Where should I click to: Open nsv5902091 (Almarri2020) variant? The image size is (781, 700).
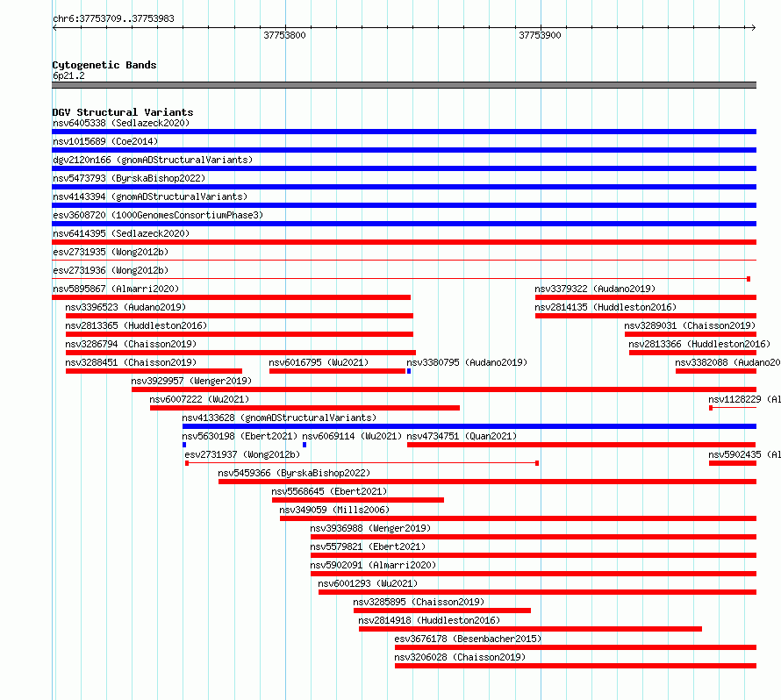pyautogui.click(x=373, y=565)
